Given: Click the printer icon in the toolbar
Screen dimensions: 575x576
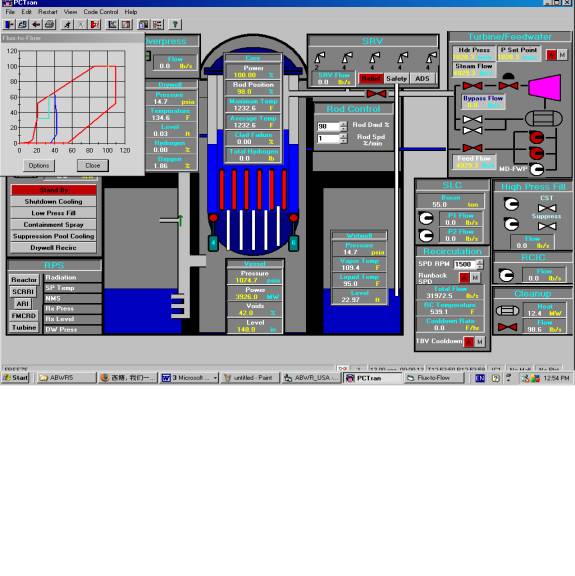Looking at the screenshot, I should click(x=50, y=25).
